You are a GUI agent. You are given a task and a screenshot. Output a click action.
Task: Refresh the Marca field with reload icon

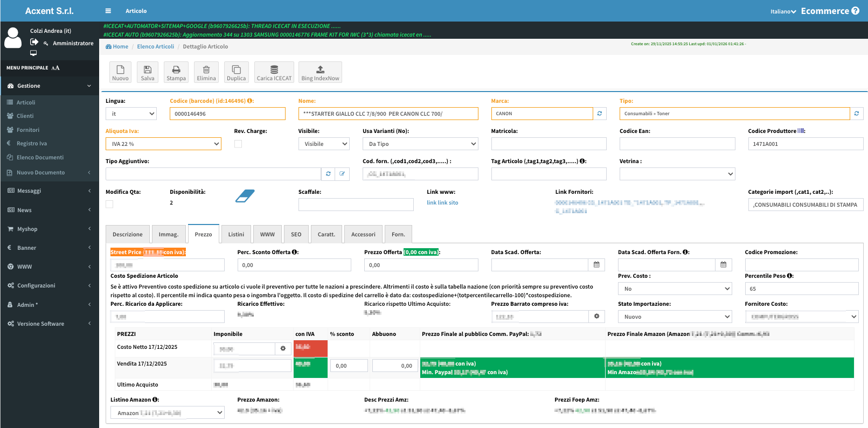pyautogui.click(x=599, y=114)
